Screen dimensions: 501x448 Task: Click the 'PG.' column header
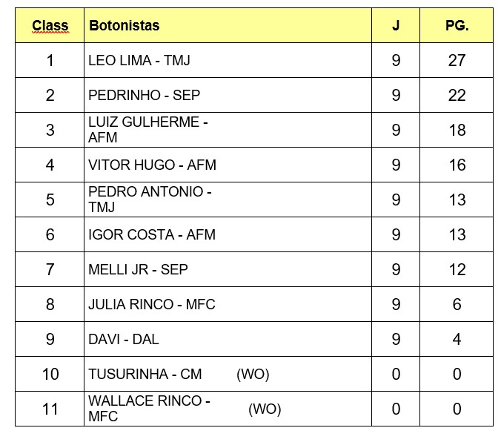[x=457, y=26]
